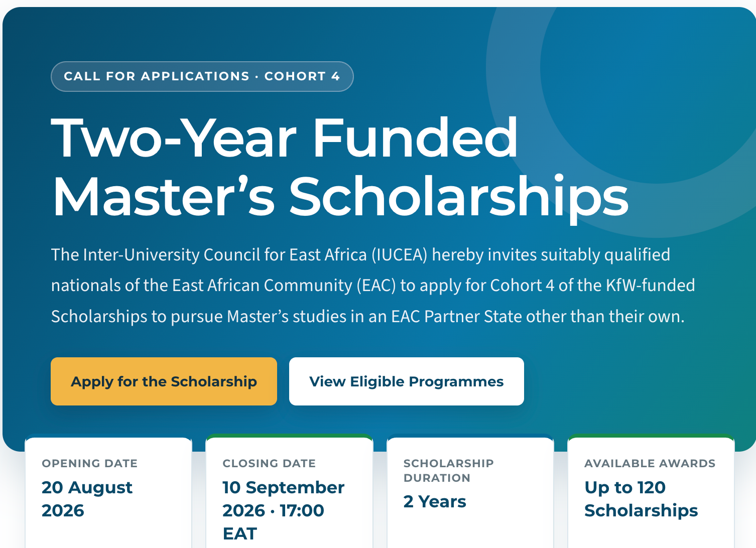The width and height of the screenshot is (756, 548).
Task: Click the Up to 120 Scholarships value
Action: [641, 499]
